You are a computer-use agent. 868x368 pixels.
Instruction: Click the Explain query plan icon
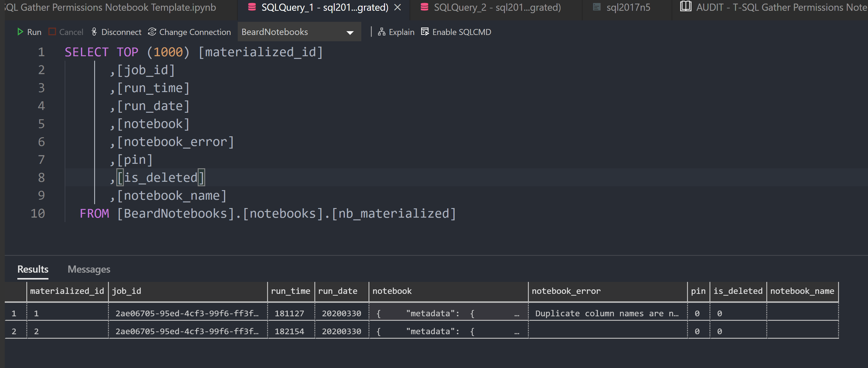point(381,32)
